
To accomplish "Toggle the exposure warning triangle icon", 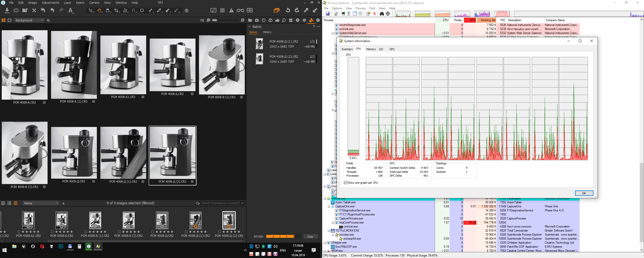I will [231, 10].
